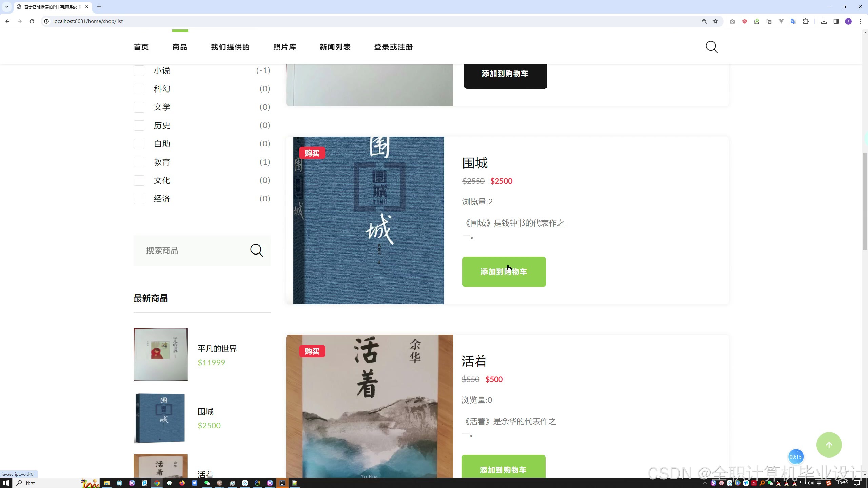Reload the page using the refresh icon
Image resolution: width=868 pixels, height=488 pixels.
point(32,21)
